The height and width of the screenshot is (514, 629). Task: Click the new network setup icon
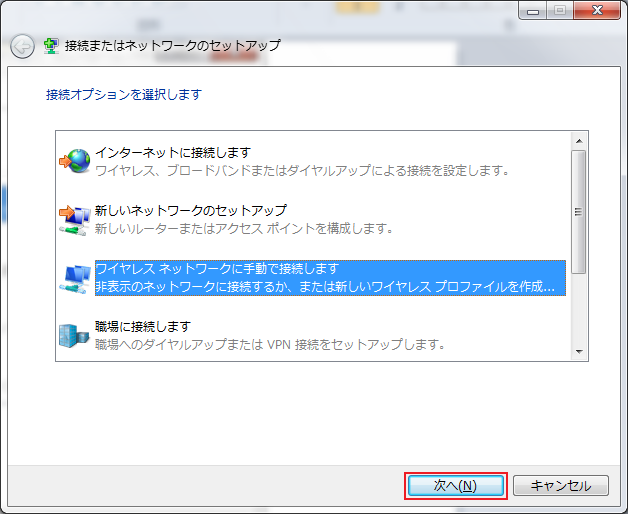(74, 219)
